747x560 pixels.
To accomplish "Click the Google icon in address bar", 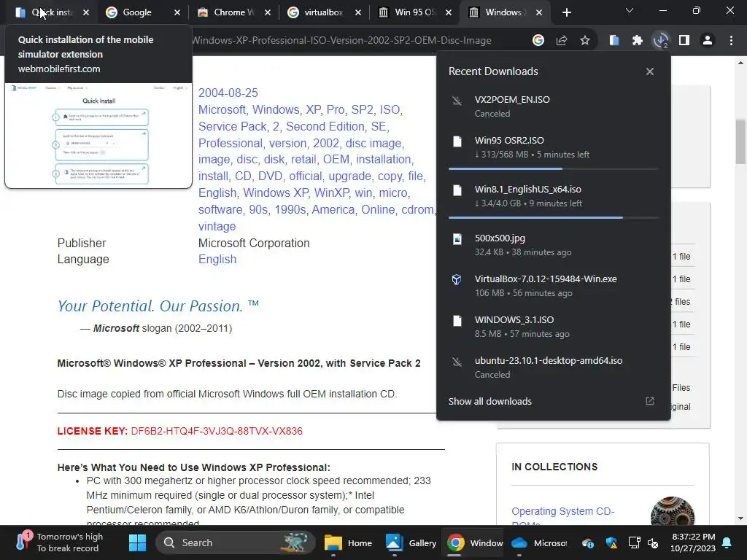I will click(538, 41).
